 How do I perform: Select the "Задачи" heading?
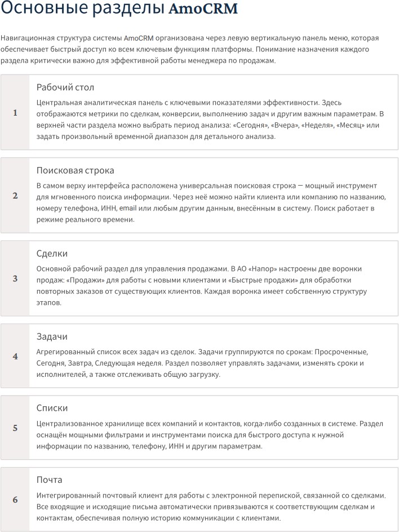[52, 336]
